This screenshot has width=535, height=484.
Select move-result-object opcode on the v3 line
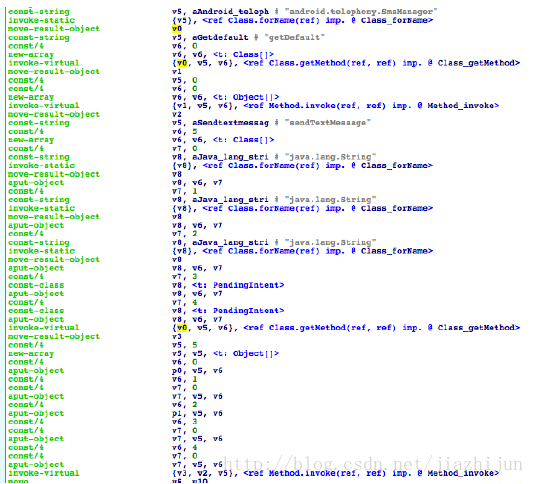point(54,337)
